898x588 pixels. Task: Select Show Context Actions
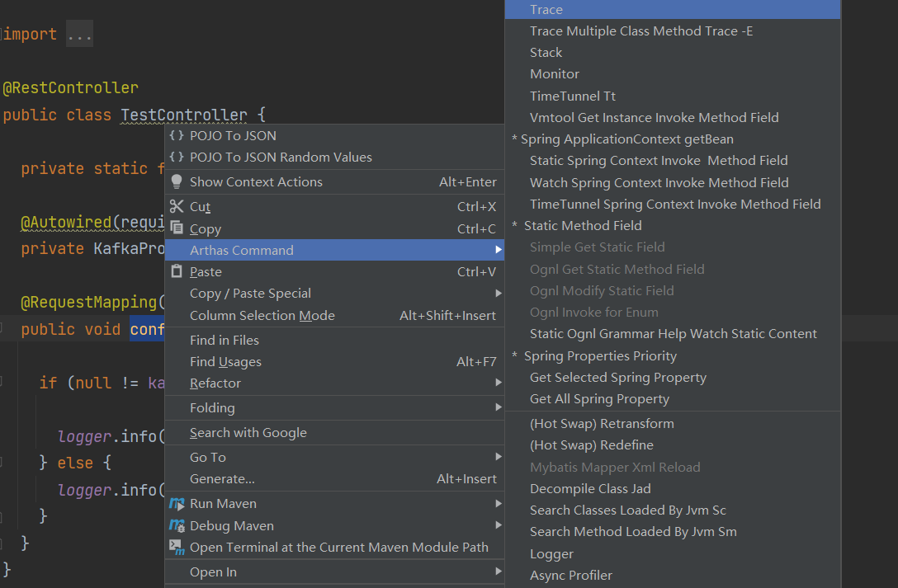pos(334,182)
